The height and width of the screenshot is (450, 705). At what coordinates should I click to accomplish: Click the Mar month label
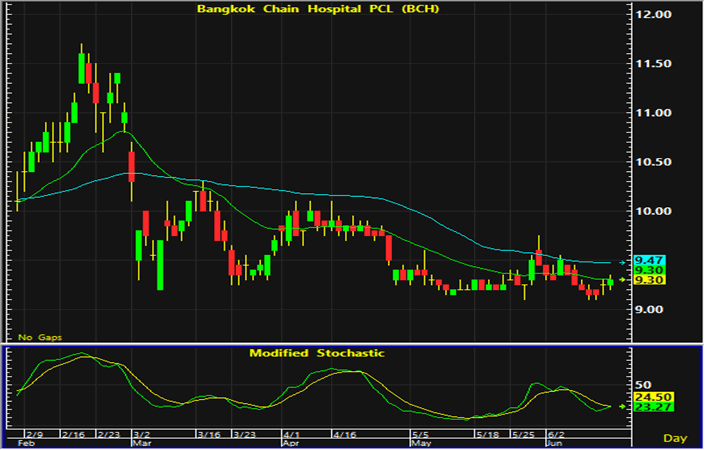tap(141, 443)
